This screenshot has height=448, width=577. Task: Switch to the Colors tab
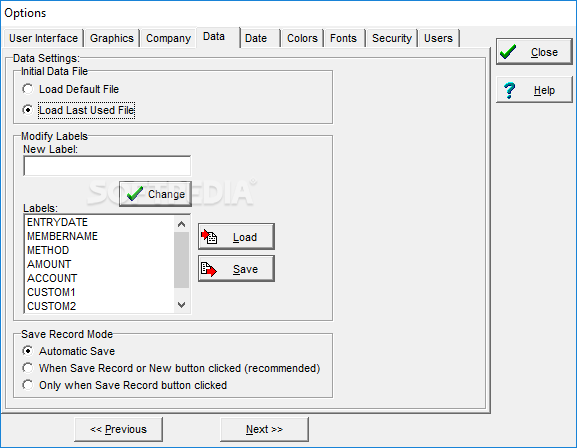pyautogui.click(x=302, y=38)
